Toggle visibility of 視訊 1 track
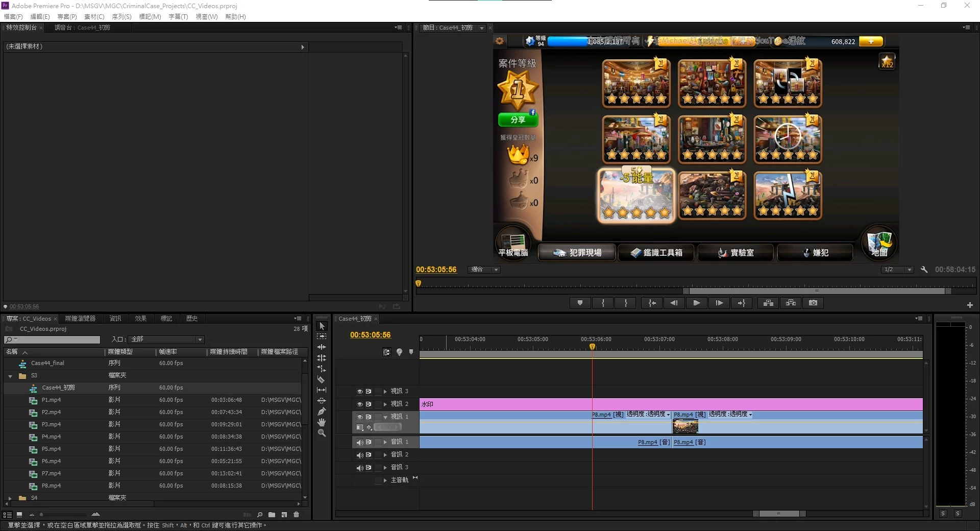980x531 pixels. pyautogui.click(x=359, y=417)
